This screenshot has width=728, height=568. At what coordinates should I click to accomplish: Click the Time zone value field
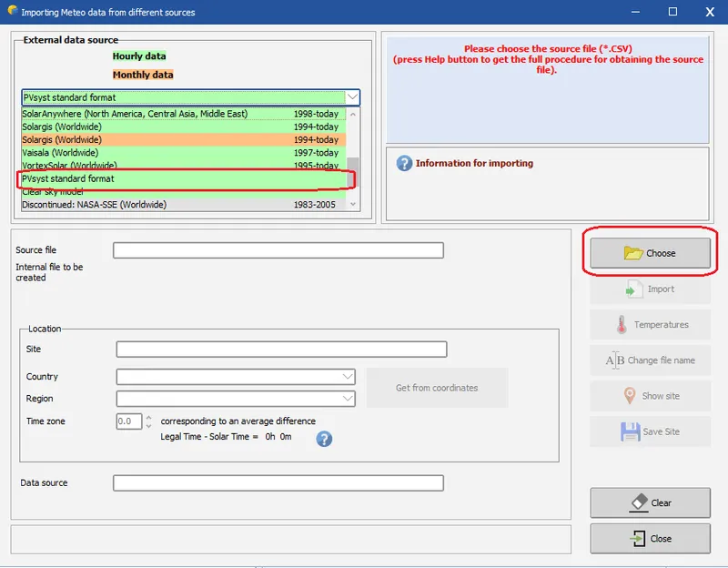[x=129, y=421]
